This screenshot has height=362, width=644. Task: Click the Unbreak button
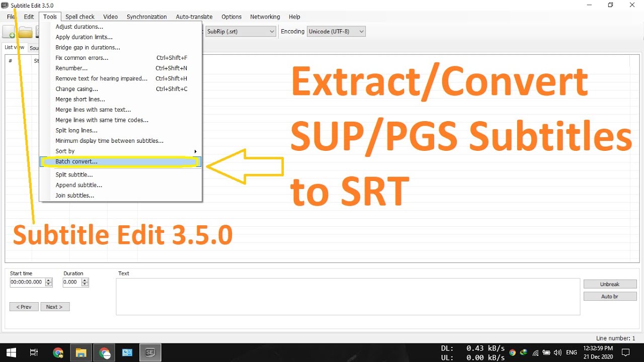(610, 284)
